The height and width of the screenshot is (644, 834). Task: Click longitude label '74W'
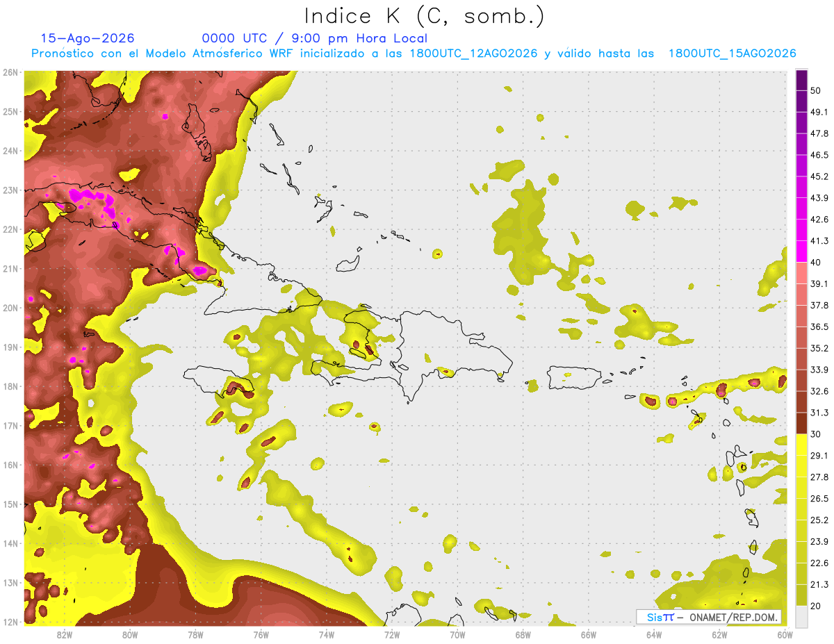click(x=327, y=634)
